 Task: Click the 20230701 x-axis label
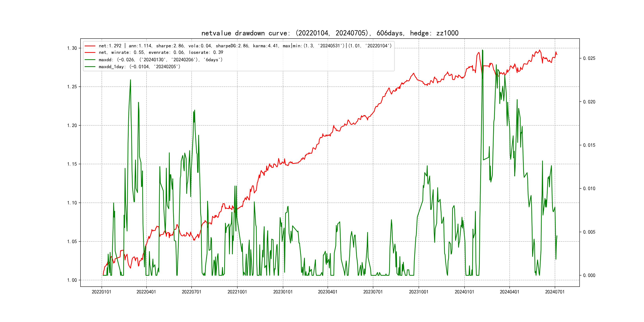373,292
